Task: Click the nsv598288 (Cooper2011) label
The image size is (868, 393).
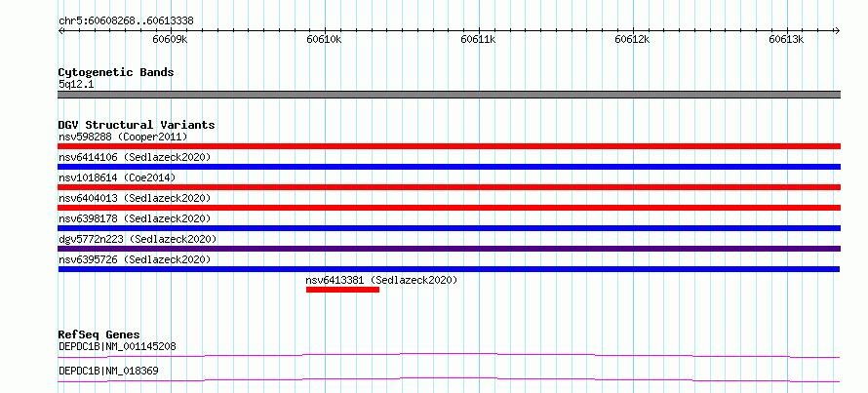Action: (123, 137)
